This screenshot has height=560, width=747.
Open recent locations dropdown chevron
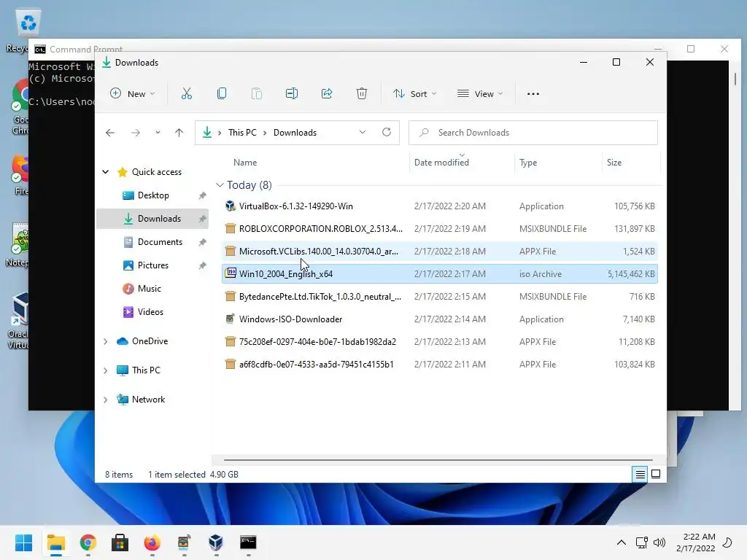158,133
